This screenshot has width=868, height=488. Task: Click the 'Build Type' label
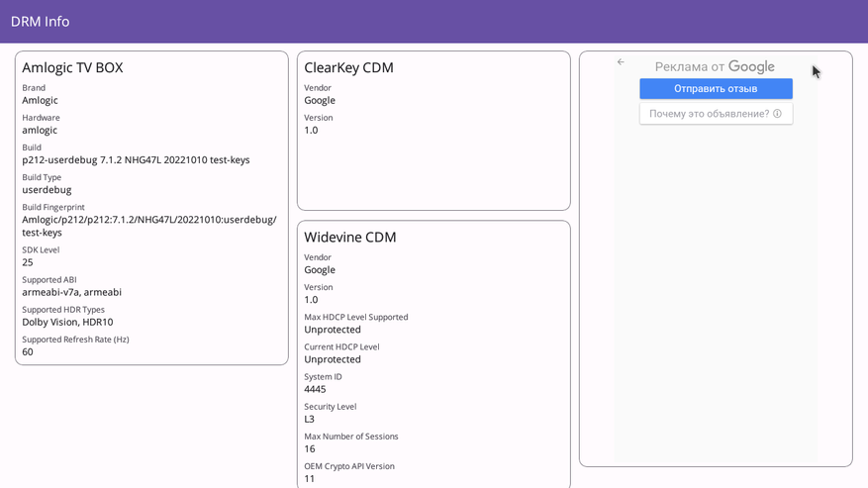(42, 177)
